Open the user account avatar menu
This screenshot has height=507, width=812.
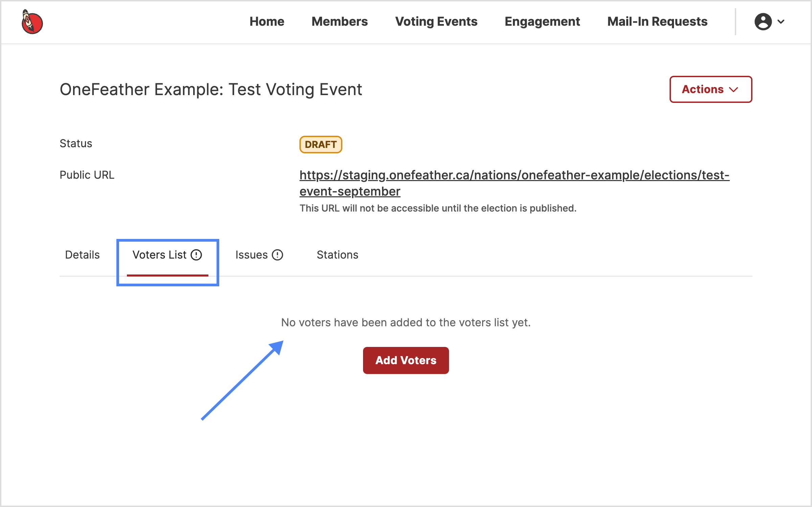pos(763,22)
